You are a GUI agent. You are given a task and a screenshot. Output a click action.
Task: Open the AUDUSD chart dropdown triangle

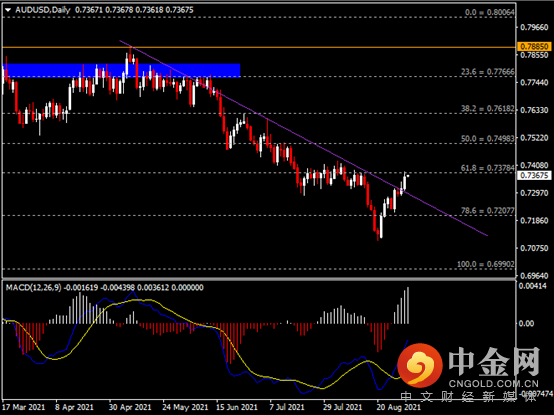coord(8,10)
